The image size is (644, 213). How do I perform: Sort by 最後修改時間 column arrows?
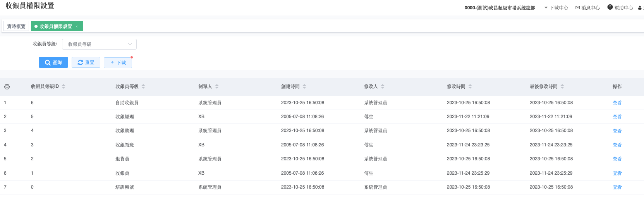click(x=562, y=86)
